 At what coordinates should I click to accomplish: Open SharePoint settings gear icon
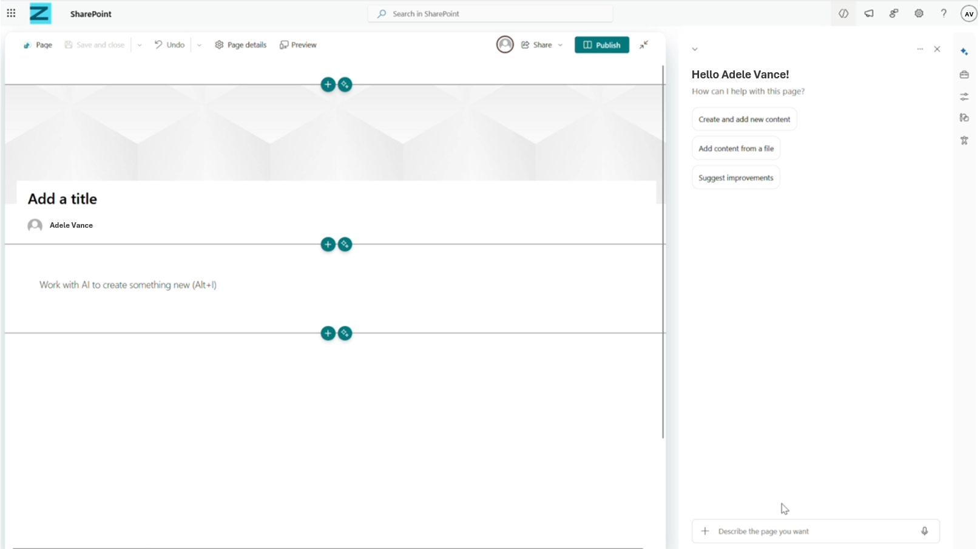click(x=918, y=13)
